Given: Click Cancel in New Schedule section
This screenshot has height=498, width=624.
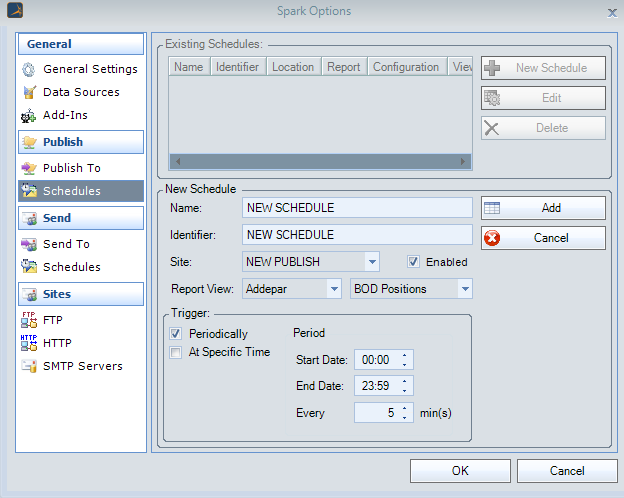Looking at the screenshot, I should 543,238.
